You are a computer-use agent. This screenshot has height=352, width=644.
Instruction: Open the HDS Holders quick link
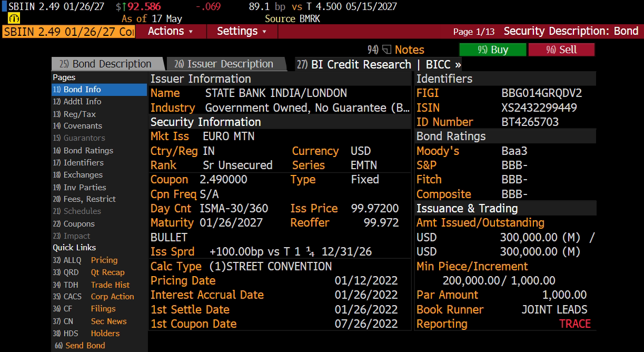86,333
